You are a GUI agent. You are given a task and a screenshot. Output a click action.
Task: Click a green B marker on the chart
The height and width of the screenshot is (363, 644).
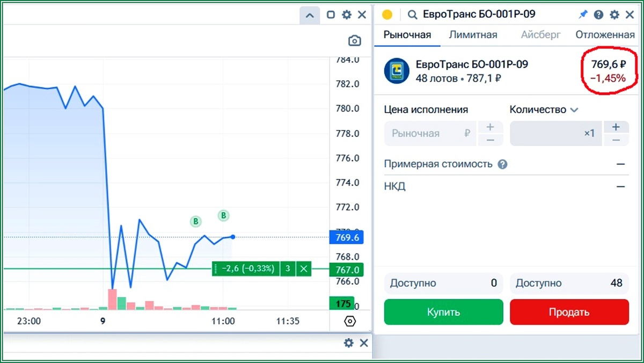tap(195, 221)
